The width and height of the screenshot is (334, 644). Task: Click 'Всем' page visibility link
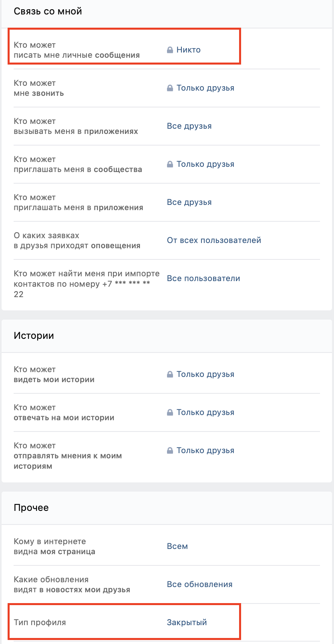click(x=177, y=546)
